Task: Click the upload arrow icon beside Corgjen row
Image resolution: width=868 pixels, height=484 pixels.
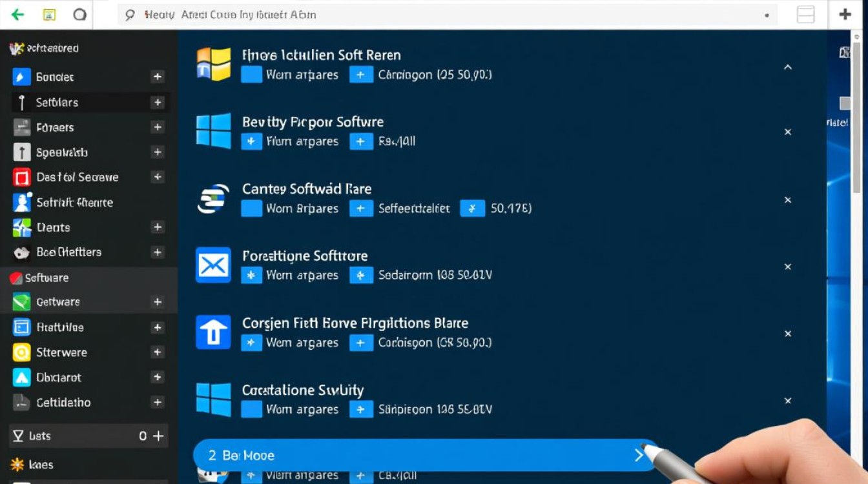Action: [213, 332]
